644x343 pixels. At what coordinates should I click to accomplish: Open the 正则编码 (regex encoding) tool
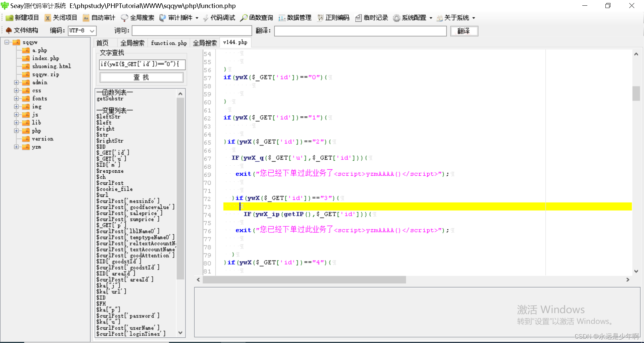click(333, 18)
